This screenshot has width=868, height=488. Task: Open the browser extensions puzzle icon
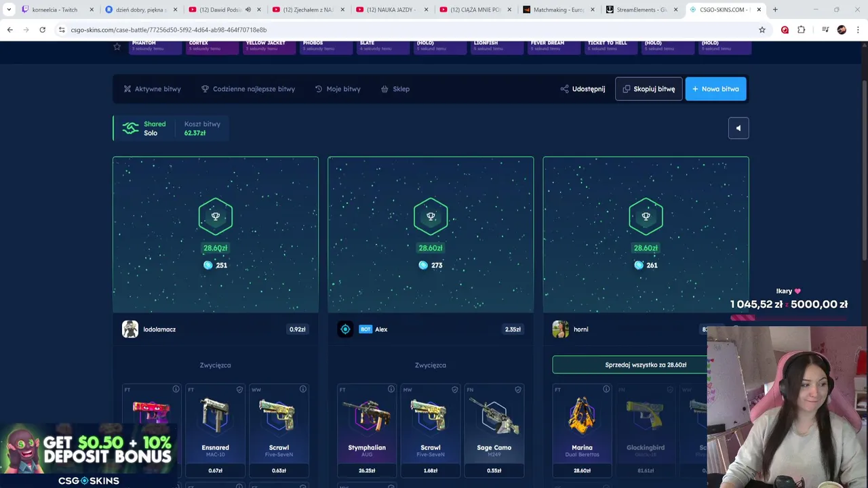coord(802,30)
